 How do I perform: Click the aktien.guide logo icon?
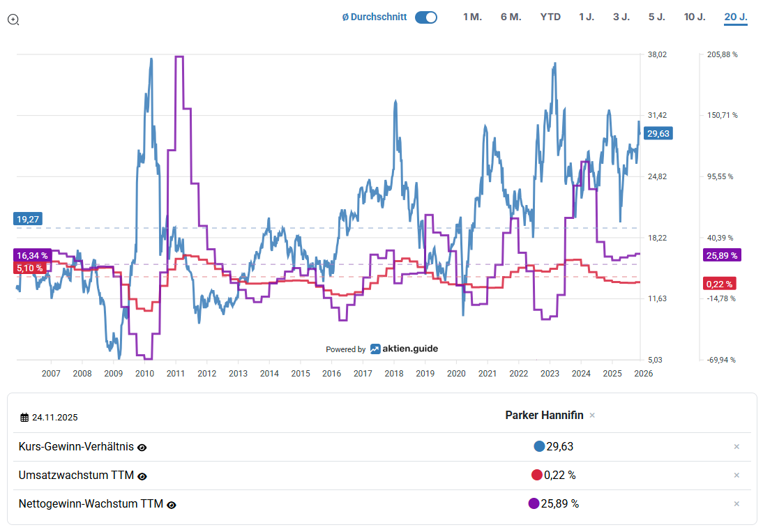coord(375,349)
